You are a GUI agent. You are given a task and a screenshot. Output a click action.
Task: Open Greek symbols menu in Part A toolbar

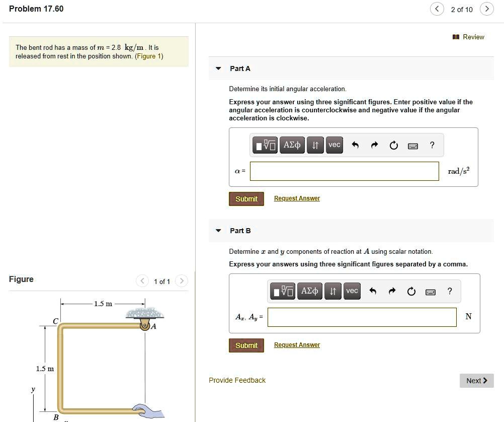pyautogui.click(x=292, y=145)
